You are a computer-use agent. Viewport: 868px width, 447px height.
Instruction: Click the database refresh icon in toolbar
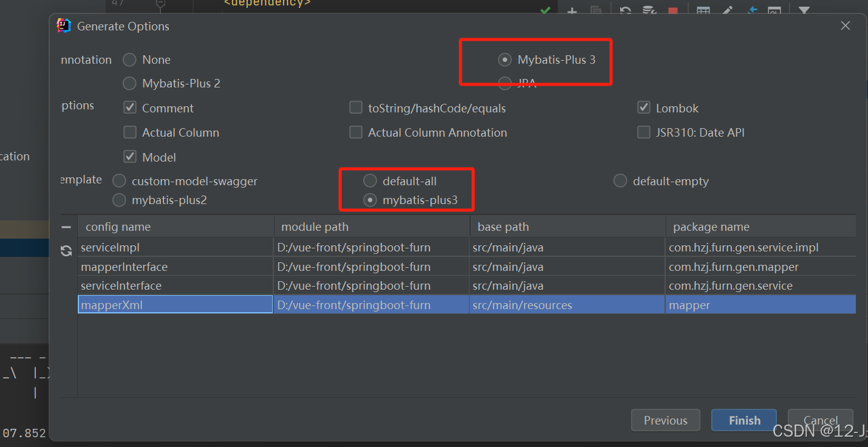(649, 10)
